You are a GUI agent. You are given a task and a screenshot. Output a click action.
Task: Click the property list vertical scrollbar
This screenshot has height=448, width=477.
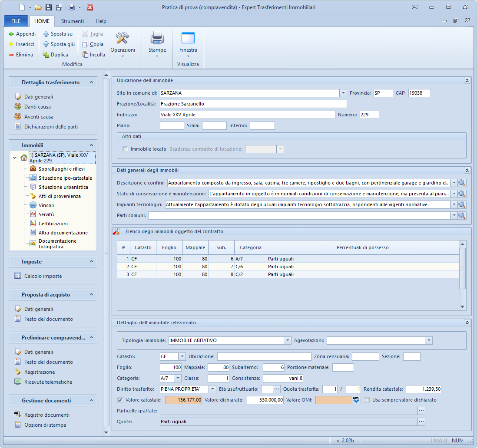[x=462, y=268]
